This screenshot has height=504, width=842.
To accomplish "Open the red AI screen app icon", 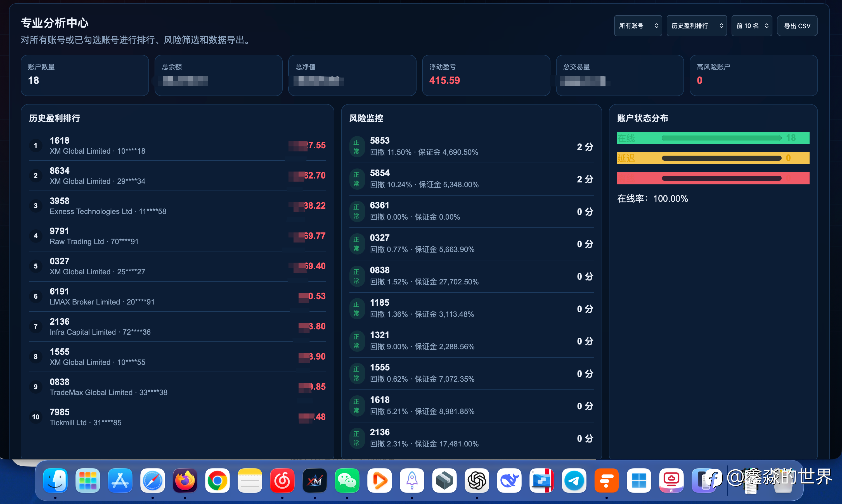I will coord(671,480).
